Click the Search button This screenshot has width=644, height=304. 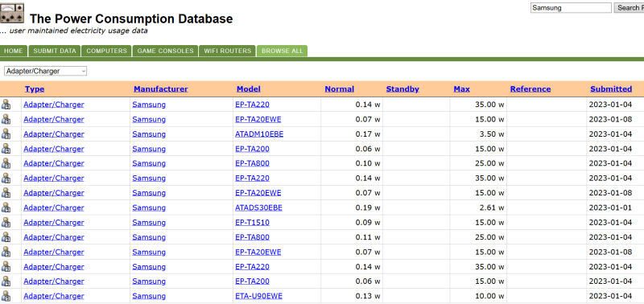pyautogui.click(x=629, y=8)
